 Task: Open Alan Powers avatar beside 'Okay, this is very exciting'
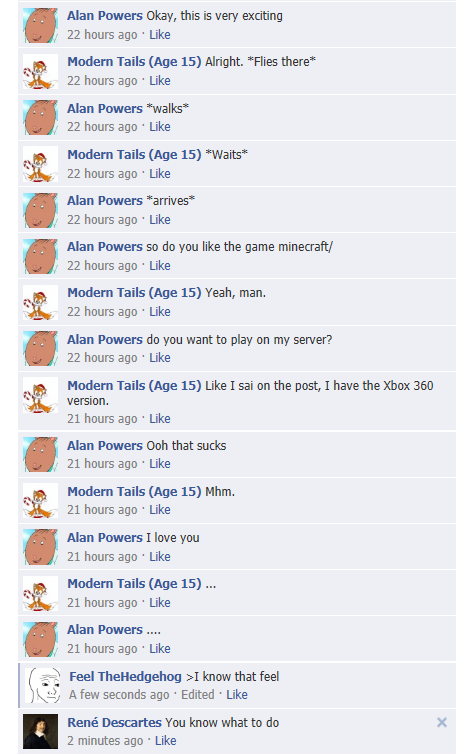point(40,25)
